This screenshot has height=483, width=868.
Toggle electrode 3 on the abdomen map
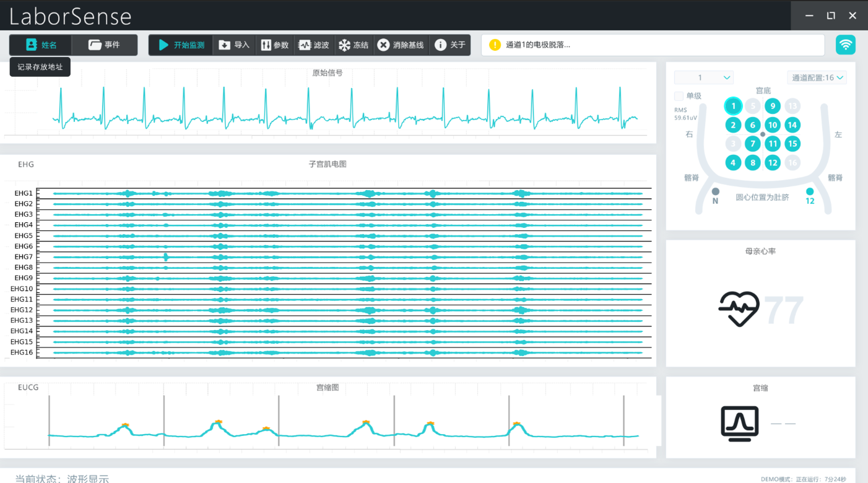(733, 144)
